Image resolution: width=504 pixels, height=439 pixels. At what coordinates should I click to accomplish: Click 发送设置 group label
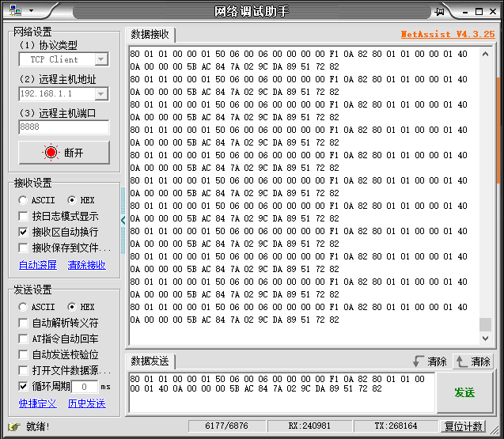click(32, 290)
